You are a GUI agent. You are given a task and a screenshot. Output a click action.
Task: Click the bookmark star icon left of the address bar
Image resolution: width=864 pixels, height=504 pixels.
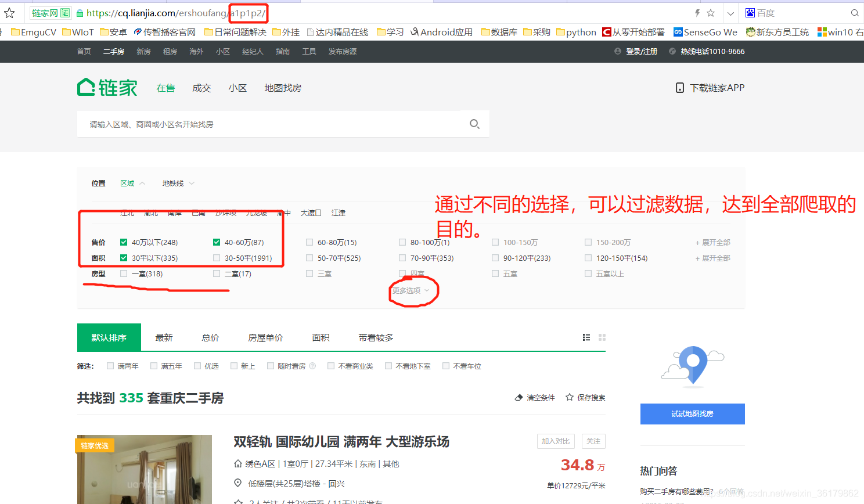point(9,13)
